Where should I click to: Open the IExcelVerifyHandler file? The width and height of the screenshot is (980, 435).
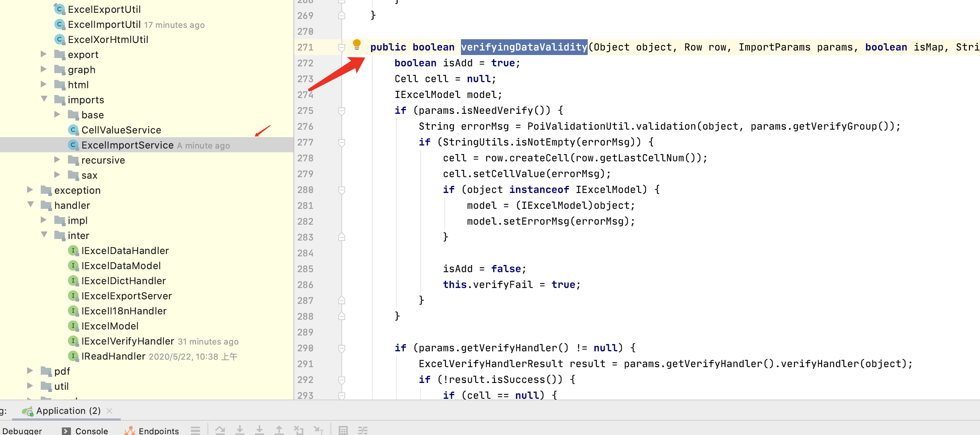coord(127,341)
